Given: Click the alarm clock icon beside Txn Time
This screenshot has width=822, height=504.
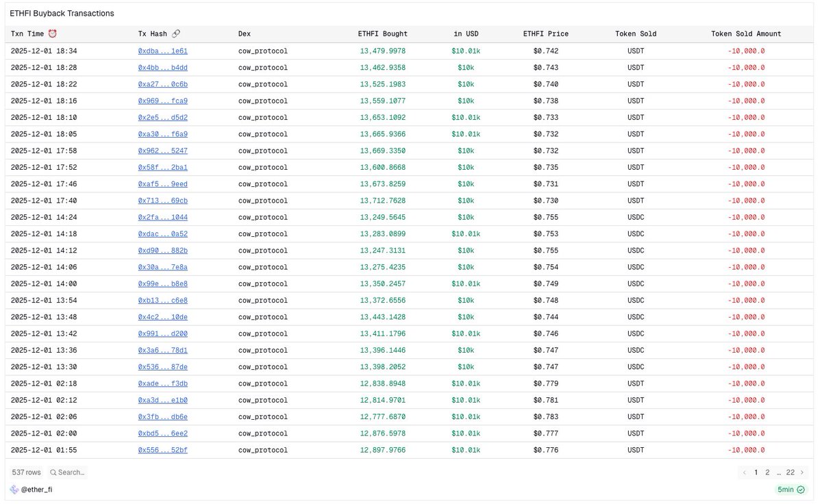Looking at the screenshot, I should 53,34.
